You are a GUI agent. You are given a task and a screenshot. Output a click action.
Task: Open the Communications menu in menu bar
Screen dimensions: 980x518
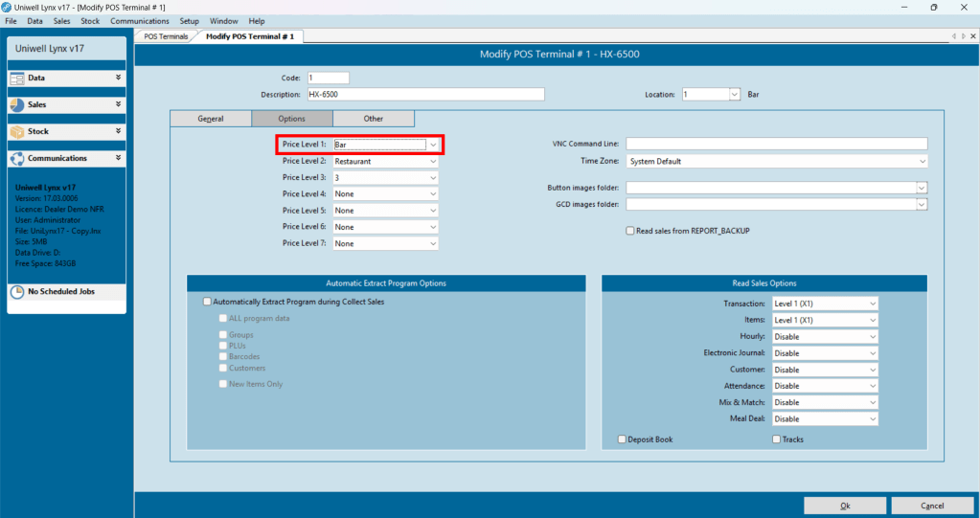[x=139, y=21]
